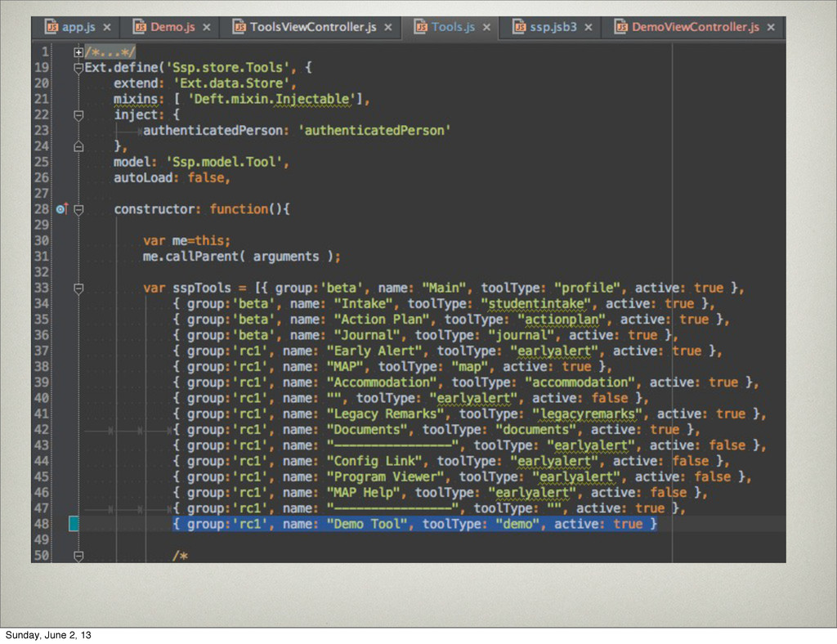Click 'Ssp.store.Tools' string on line 19

[227, 68]
